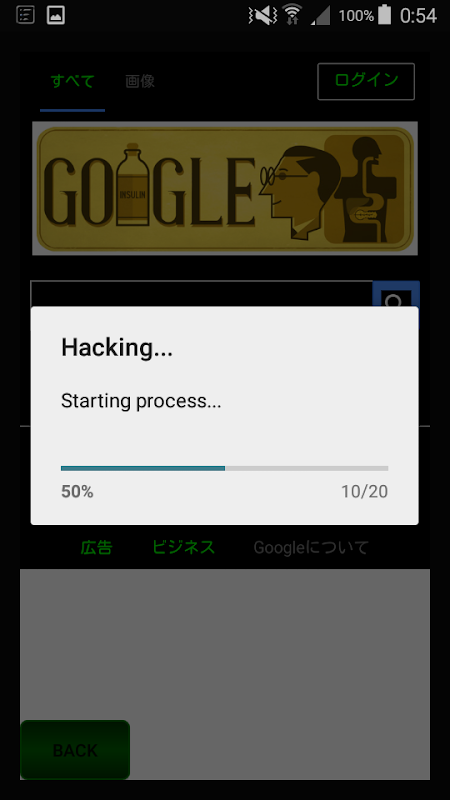
Task: Switch to the 画像 tab
Action: click(x=140, y=81)
